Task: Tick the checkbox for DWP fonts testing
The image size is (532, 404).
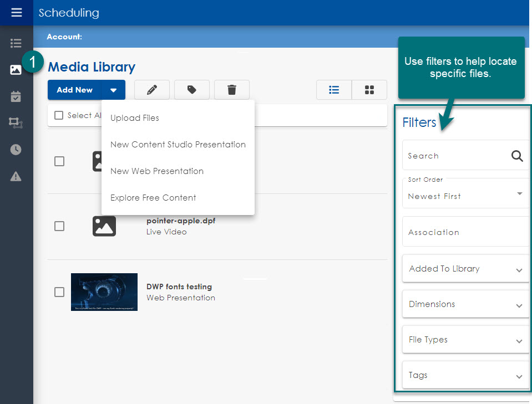Action: pos(59,292)
